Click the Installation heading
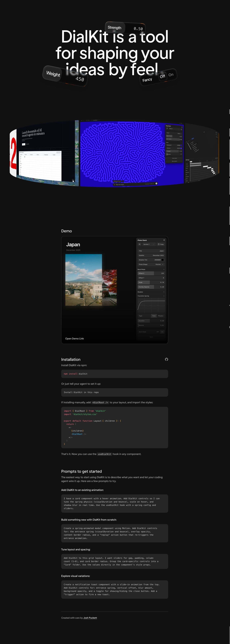Viewport: 230px width, 644px height. click(71, 359)
